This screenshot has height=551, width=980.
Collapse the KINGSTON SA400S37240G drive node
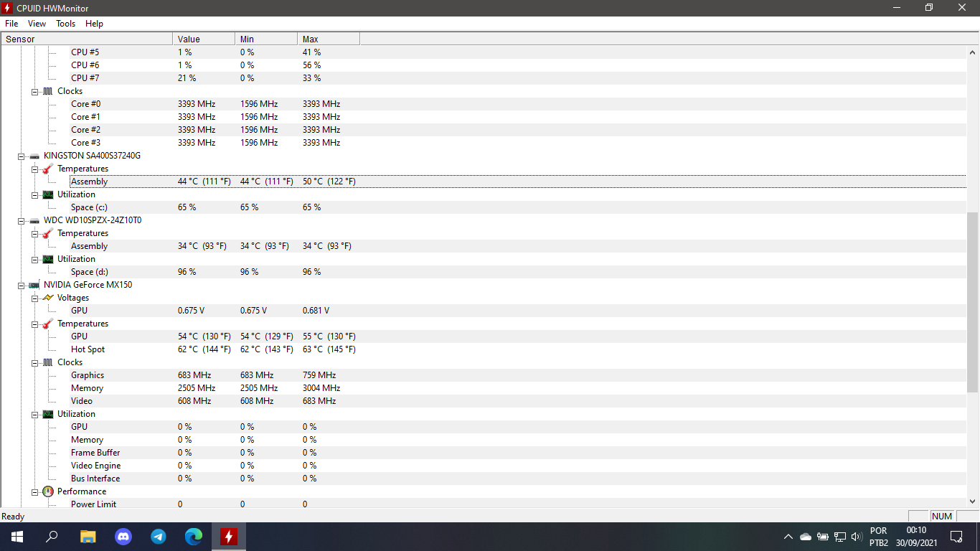pyautogui.click(x=21, y=156)
